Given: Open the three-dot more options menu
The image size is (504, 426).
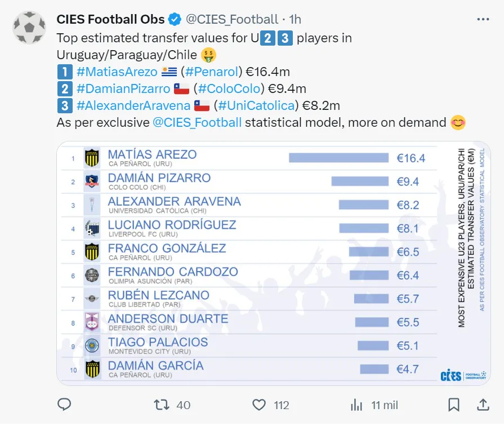Looking at the screenshot, I should pyautogui.click(x=483, y=19).
